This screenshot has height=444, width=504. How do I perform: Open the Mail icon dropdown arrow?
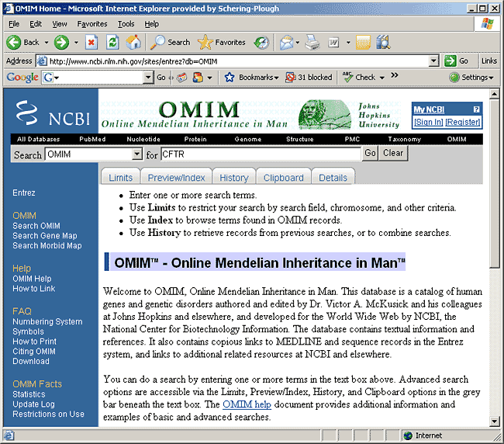298,42
